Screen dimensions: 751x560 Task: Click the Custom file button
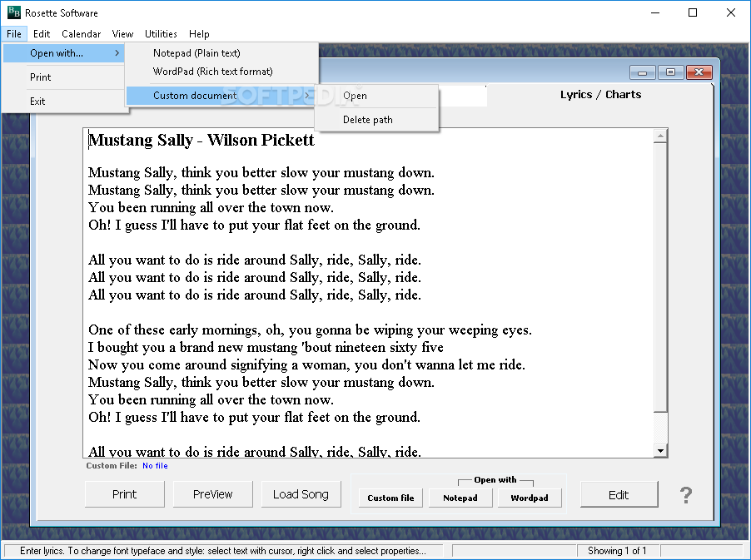[x=390, y=498]
